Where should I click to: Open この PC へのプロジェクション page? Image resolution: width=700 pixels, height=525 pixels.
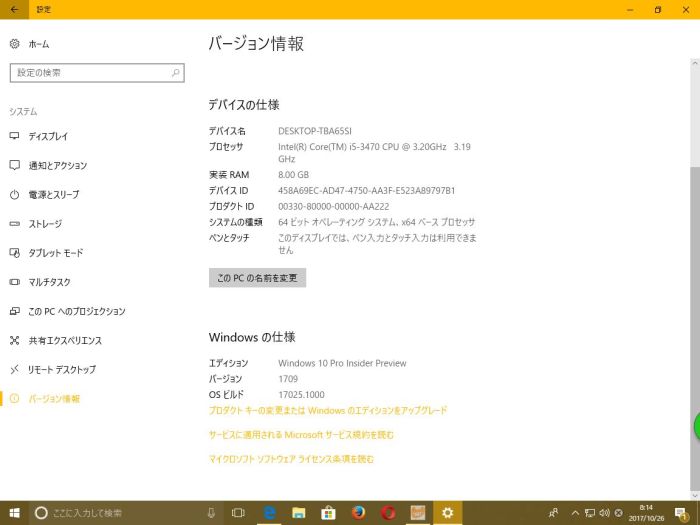pyautogui.click(x=76, y=311)
